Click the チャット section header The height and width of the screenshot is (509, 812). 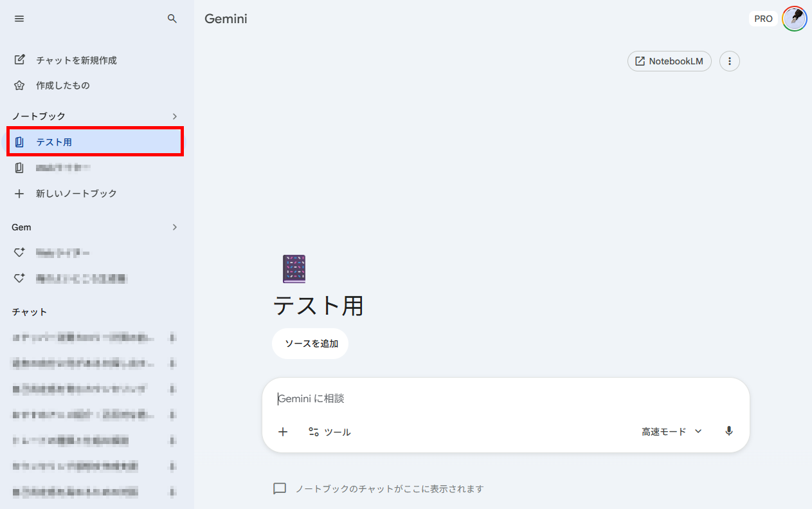point(30,312)
